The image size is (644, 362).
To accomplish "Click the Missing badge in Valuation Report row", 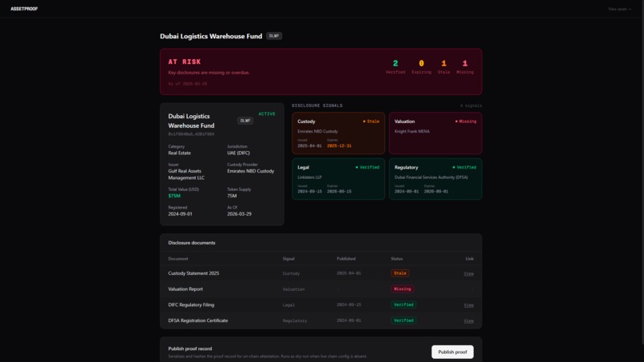I will (402, 289).
